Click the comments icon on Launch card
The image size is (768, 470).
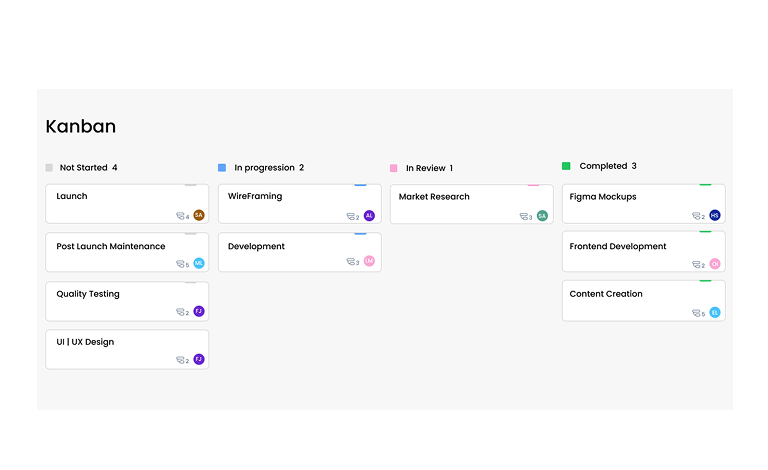pyautogui.click(x=180, y=216)
